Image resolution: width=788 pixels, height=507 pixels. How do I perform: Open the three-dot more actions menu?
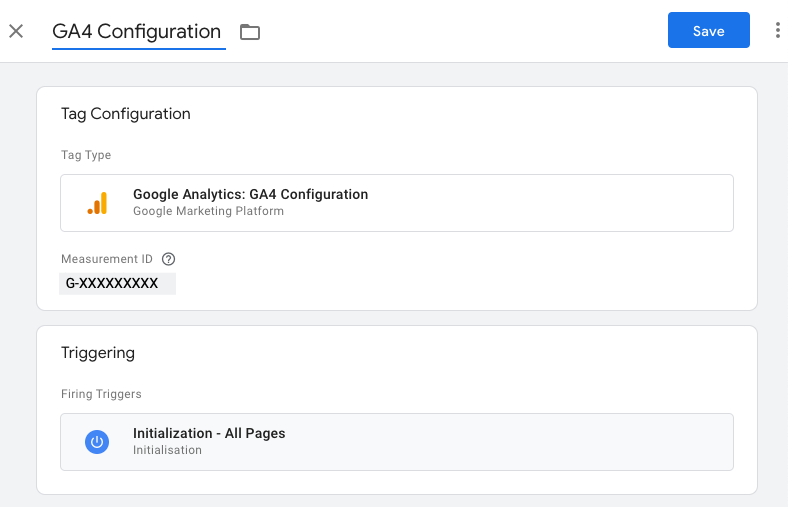click(x=777, y=31)
